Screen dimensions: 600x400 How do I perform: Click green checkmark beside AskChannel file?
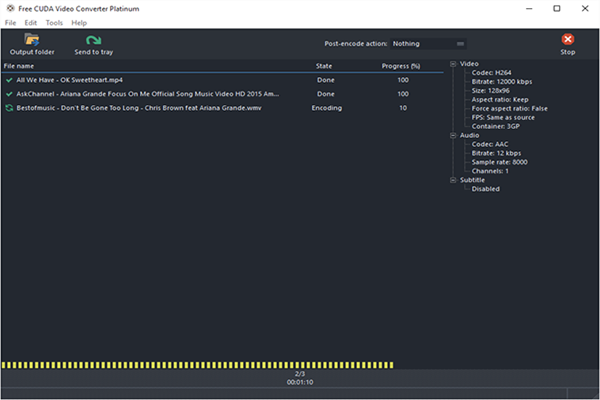tap(8, 93)
